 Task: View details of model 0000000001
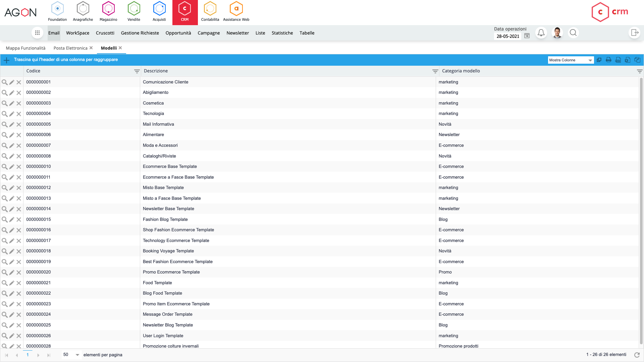(4, 82)
